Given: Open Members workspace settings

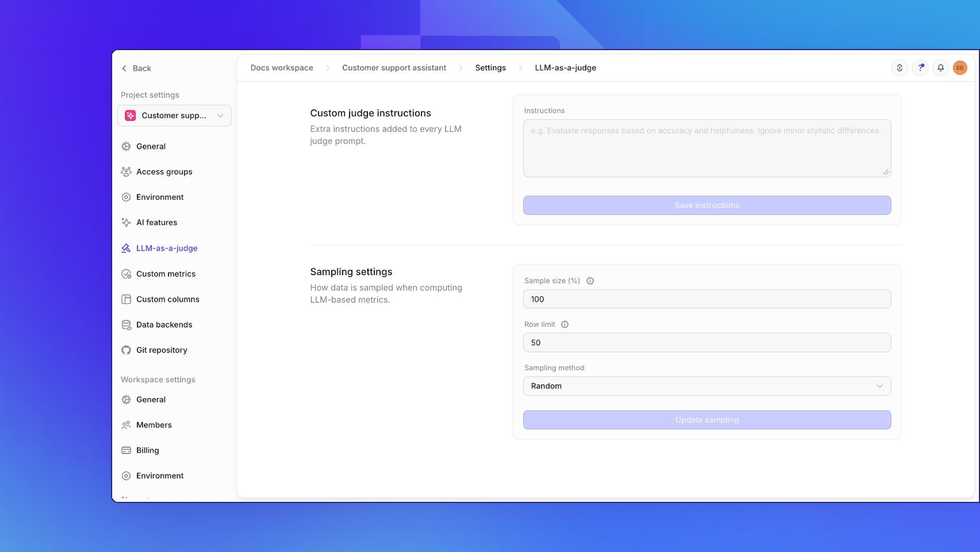Looking at the screenshot, I should pyautogui.click(x=154, y=425).
